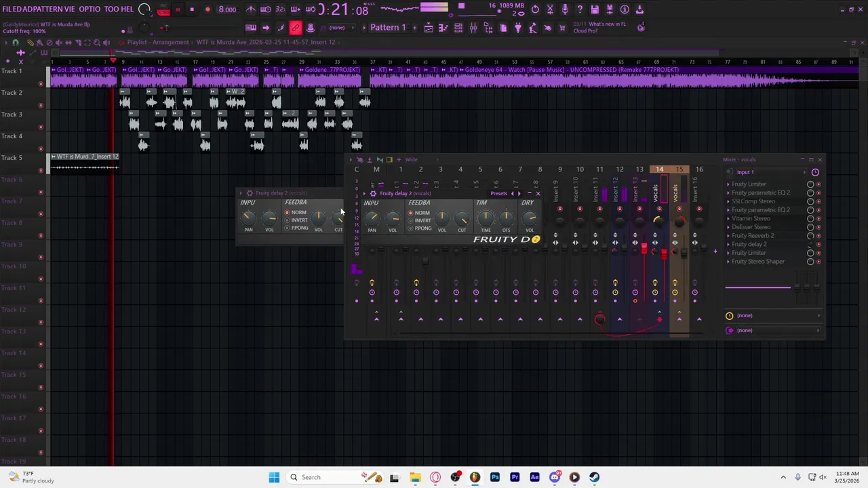
Task: Open the OPTIONS menu
Action: coord(89,9)
